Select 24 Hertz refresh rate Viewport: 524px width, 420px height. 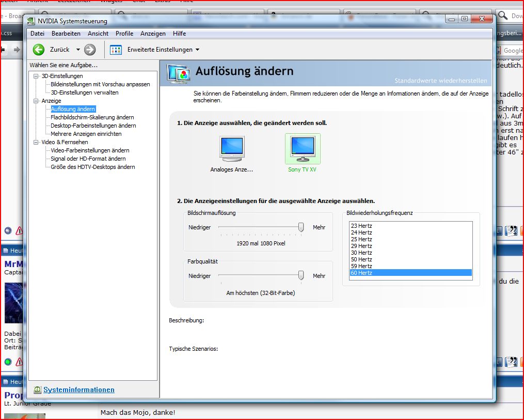(411, 232)
